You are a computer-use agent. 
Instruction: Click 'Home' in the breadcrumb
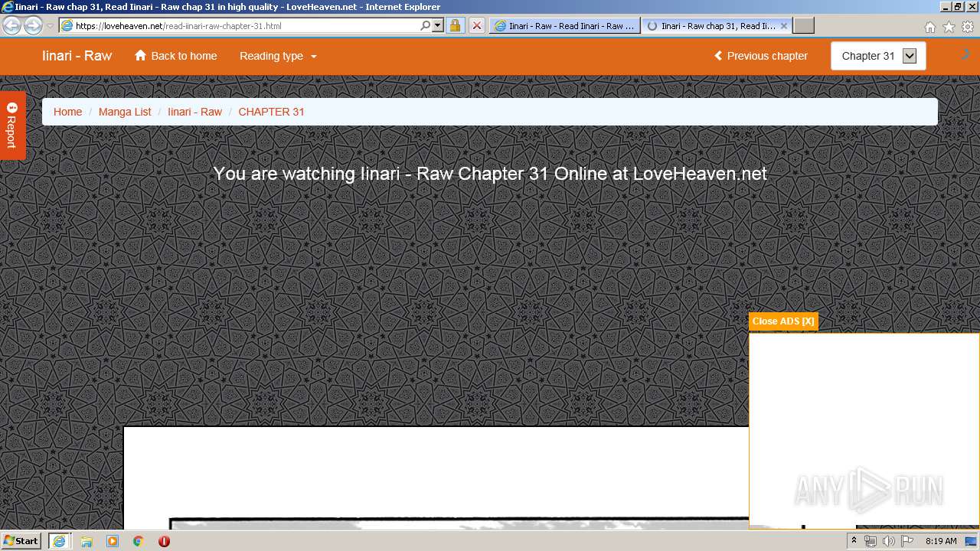click(x=67, y=112)
